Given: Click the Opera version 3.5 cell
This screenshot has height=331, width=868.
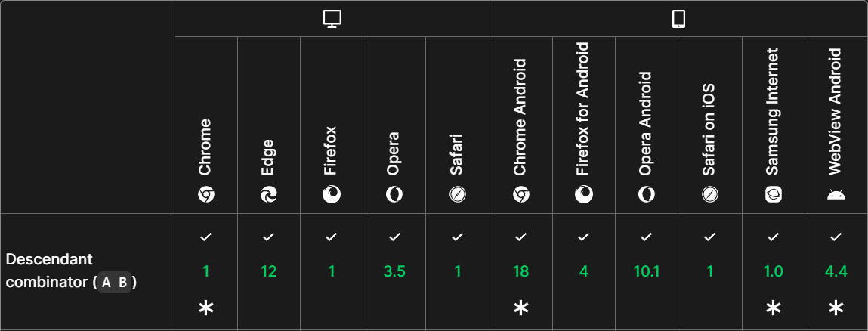Looking at the screenshot, I should pos(394,271).
